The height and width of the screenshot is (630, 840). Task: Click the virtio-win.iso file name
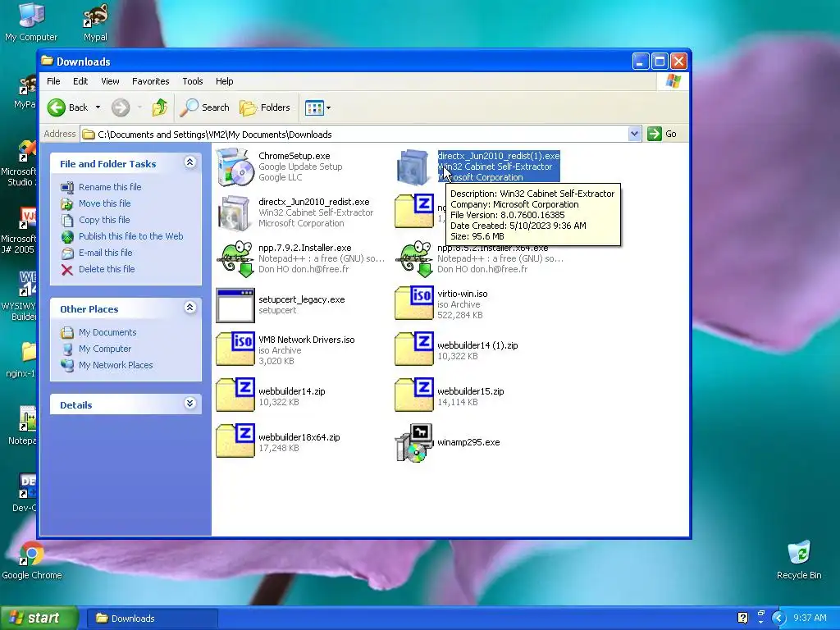pos(463,294)
